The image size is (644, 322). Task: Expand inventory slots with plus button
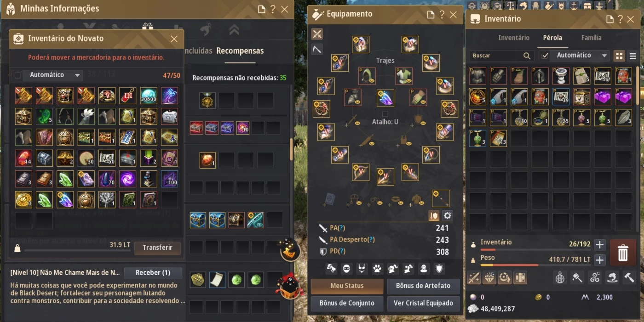point(600,245)
